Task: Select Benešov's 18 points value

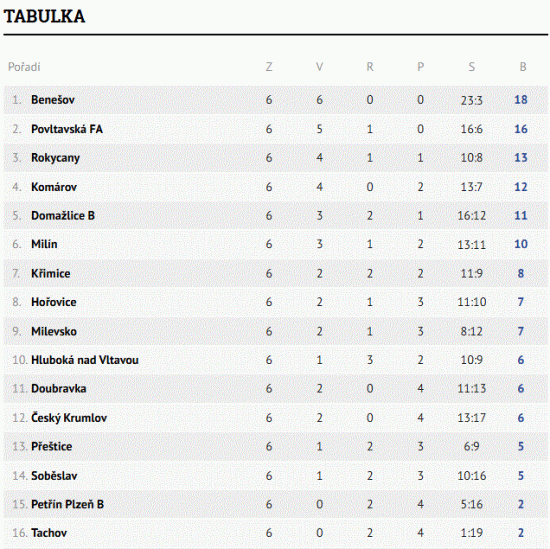Action: [x=521, y=100]
